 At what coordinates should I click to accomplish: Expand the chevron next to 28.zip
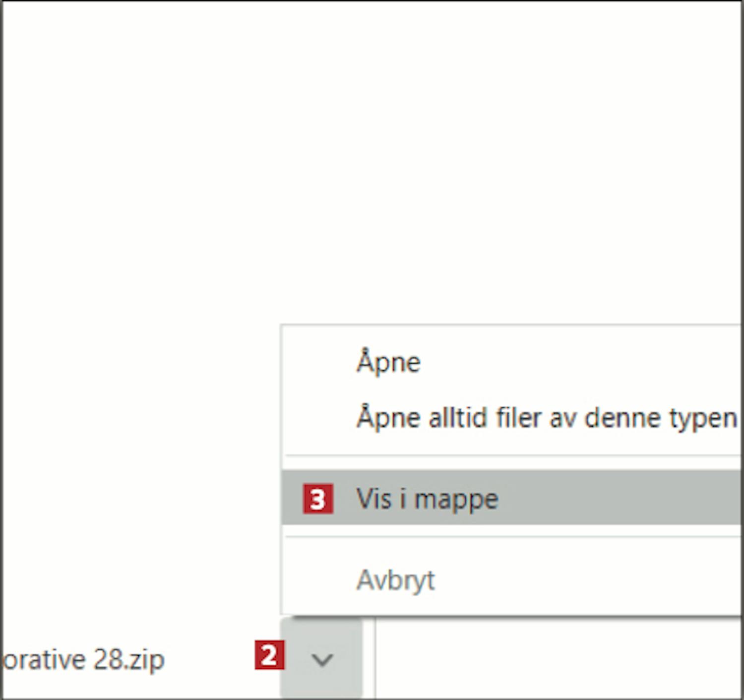click(322, 659)
